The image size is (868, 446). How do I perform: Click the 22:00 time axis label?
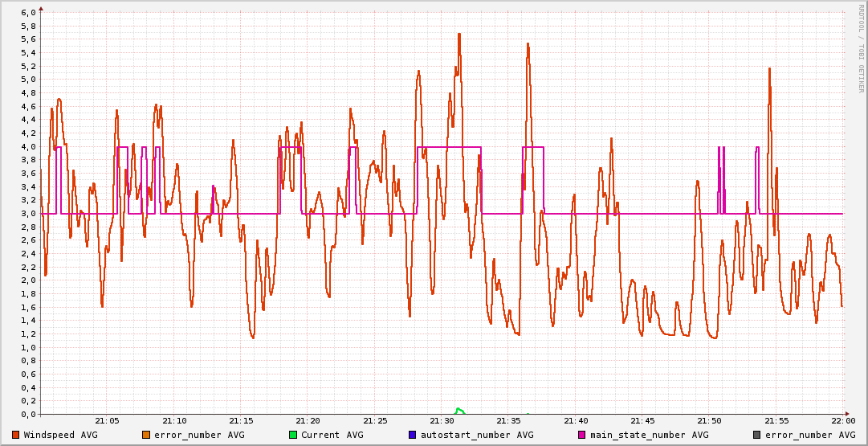click(843, 421)
